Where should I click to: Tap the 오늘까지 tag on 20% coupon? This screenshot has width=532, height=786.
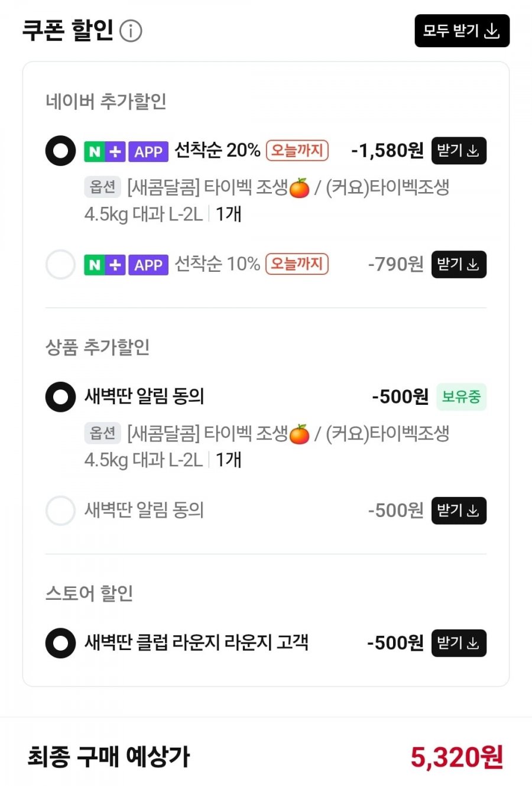click(x=297, y=151)
